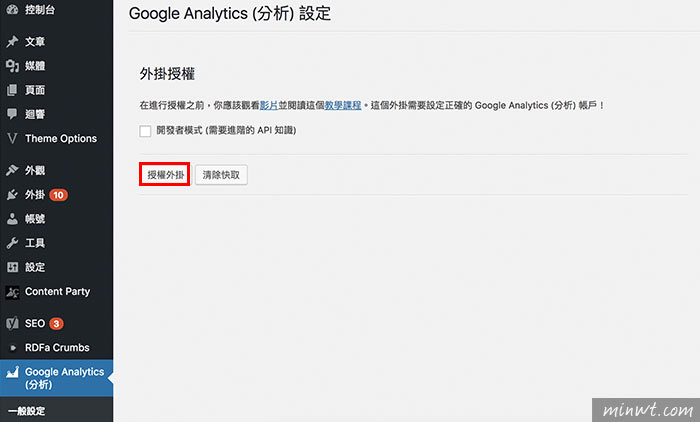Click the Google Analytics chart icon
The width and height of the screenshot is (700, 422).
[x=12, y=372]
